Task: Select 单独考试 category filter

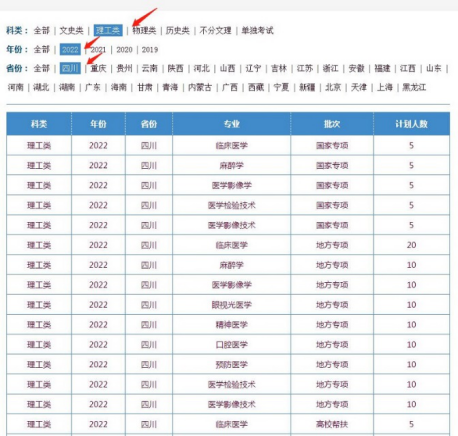Action: pos(257,31)
